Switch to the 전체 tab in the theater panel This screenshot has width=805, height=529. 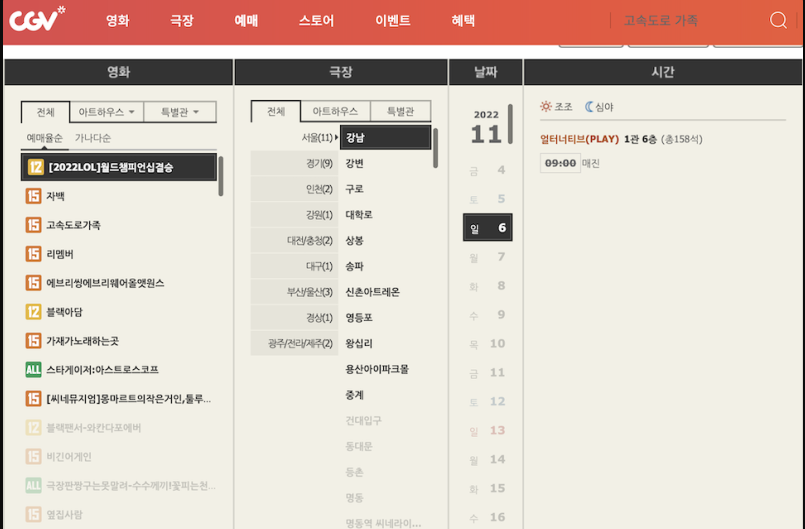click(x=276, y=111)
